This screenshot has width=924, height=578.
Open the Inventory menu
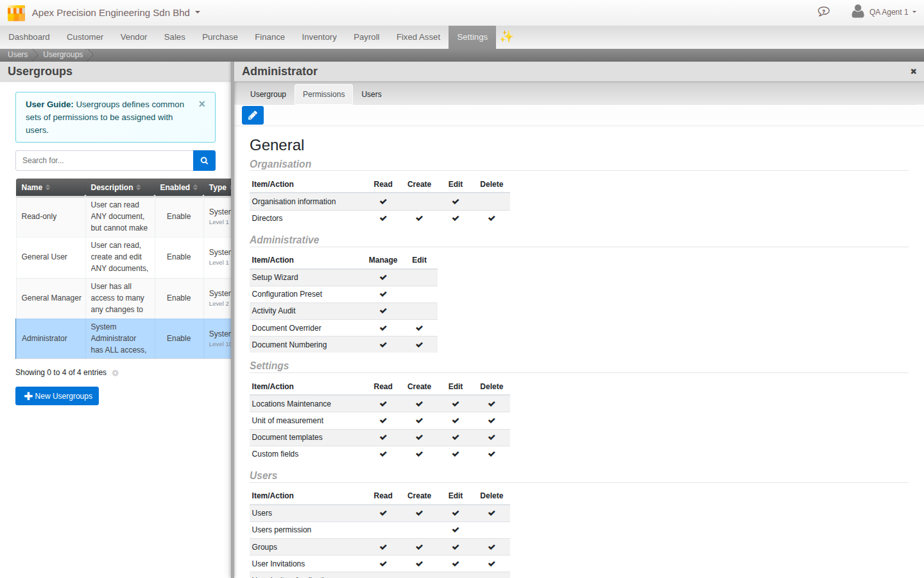[x=319, y=37]
